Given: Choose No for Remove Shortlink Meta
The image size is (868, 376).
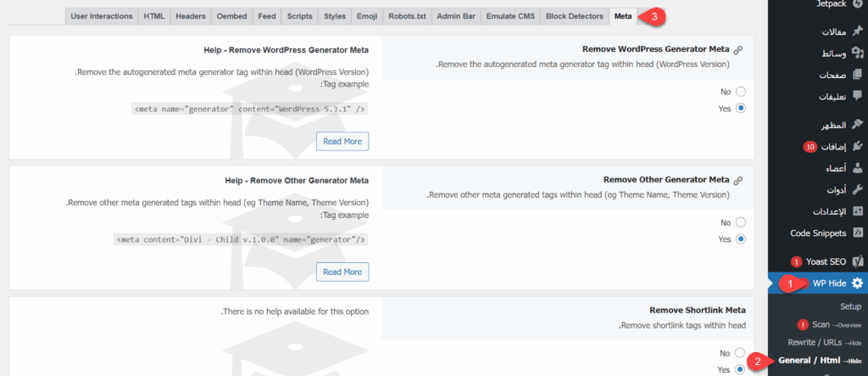Looking at the screenshot, I should [x=741, y=352].
